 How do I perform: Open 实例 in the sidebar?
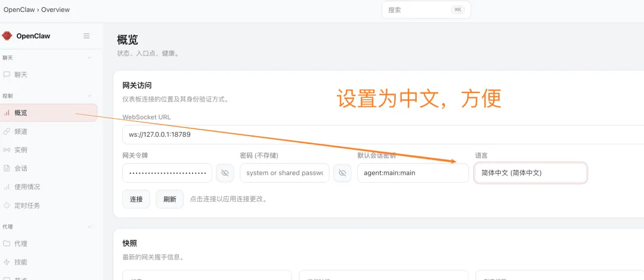(x=49, y=150)
